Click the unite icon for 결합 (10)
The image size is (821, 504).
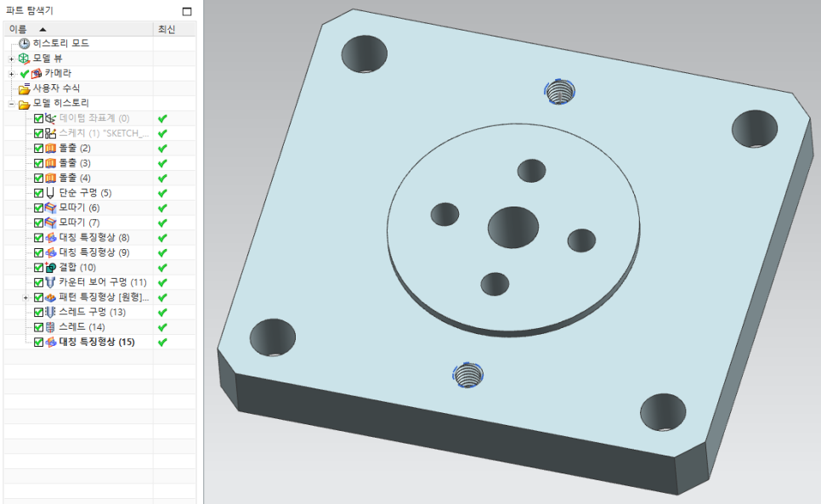(x=50, y=268)
